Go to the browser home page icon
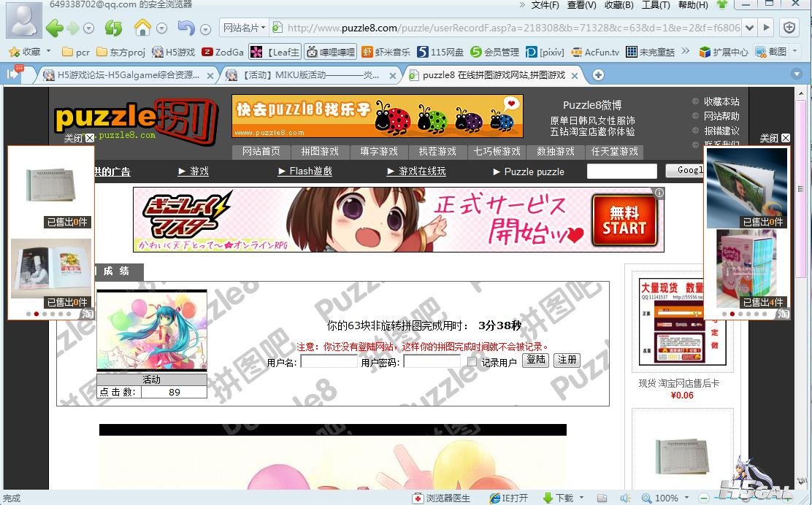Image resolution: width=812 pixels, height=505 pixels. pos(142,27)
